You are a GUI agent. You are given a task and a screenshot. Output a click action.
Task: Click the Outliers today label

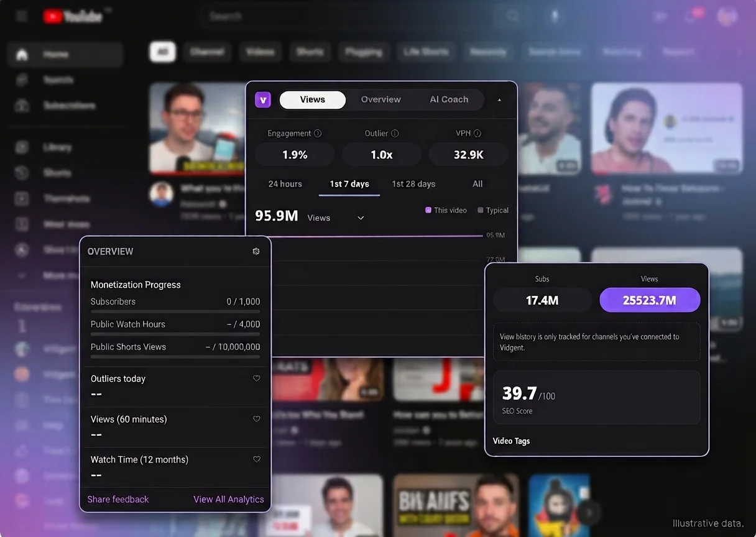pyautogui.click(x=118, y=379)
